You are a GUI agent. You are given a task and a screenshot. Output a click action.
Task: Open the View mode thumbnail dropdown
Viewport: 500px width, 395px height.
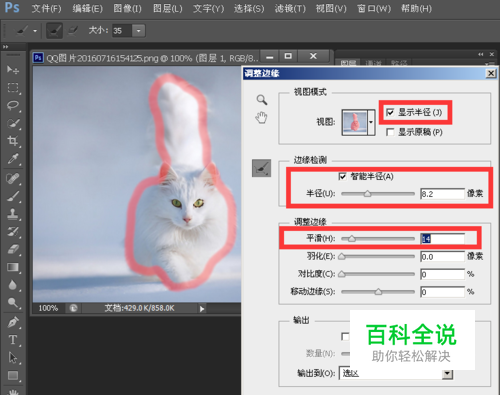[371, 122]
